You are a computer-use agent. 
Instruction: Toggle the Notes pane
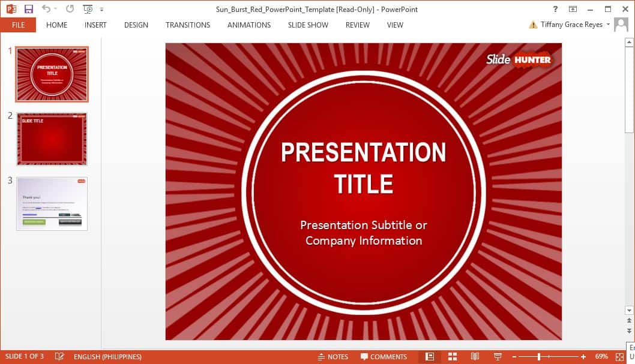pyautogui.click(x=334, y=356)
